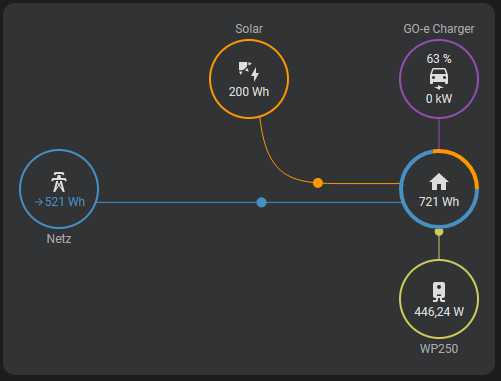Click the 63 % battery level text

coord(439,59)
